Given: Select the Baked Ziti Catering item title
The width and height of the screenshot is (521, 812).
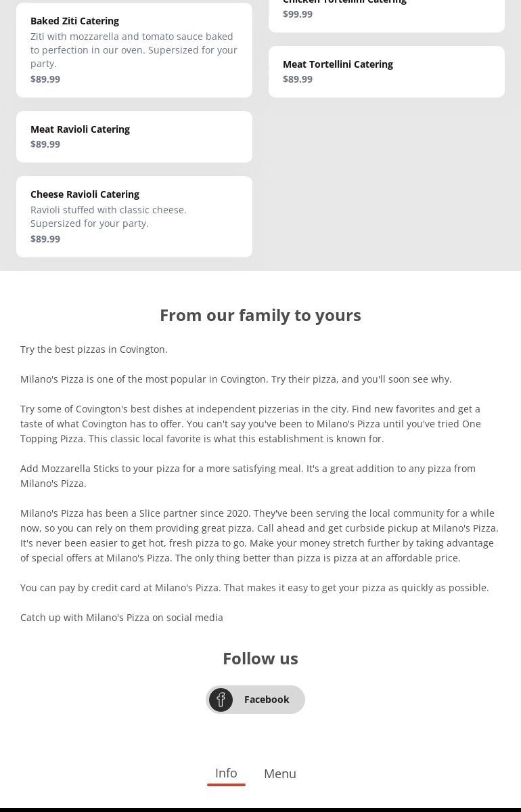Looking at the screenshot, I should [74, 21].
